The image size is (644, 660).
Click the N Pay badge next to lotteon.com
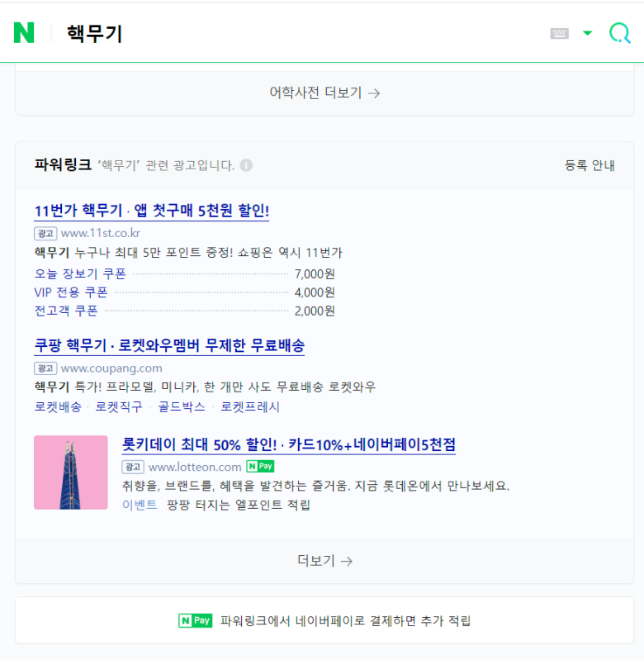point(260,467)
